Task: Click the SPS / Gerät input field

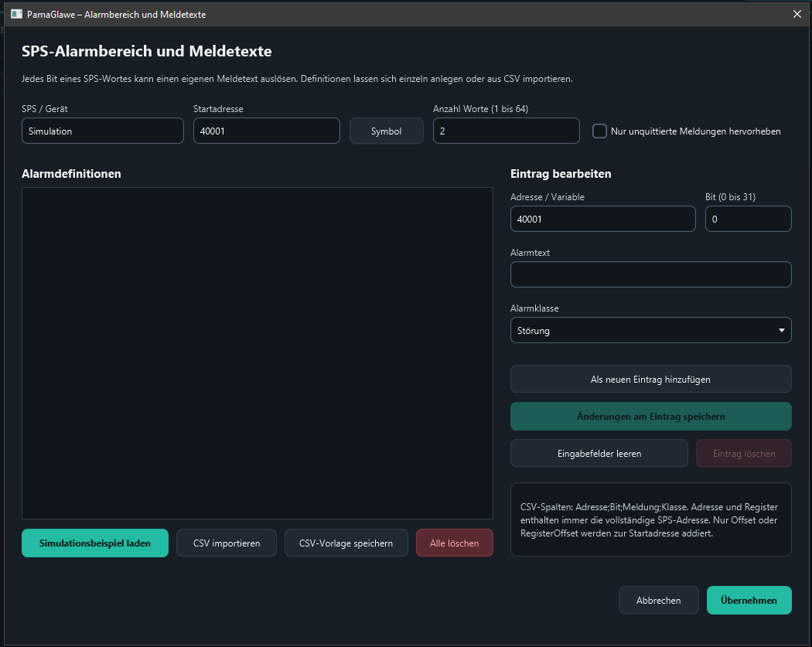Action: (103, 131)
